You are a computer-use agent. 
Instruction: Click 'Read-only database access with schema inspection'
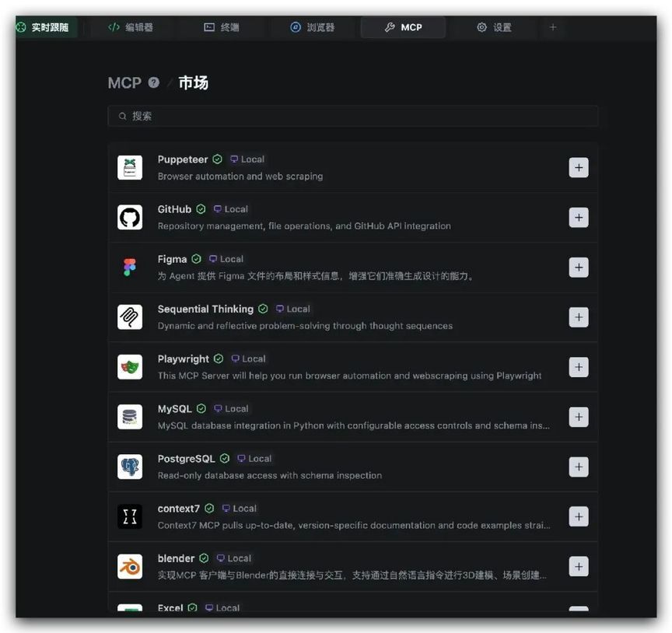click(270, 475)
